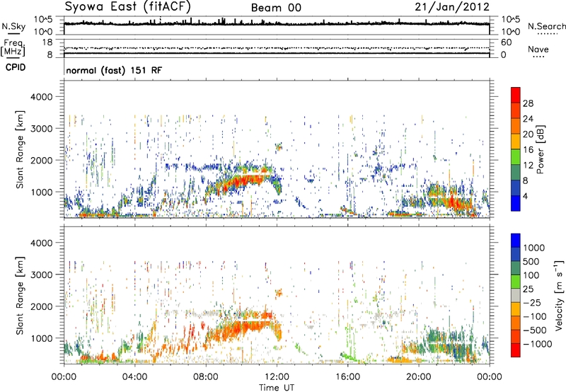The width and height of the screenshot is (566, 392).
Task: Pick the red bottom segment of velocity bar
Action: point(516,350)
